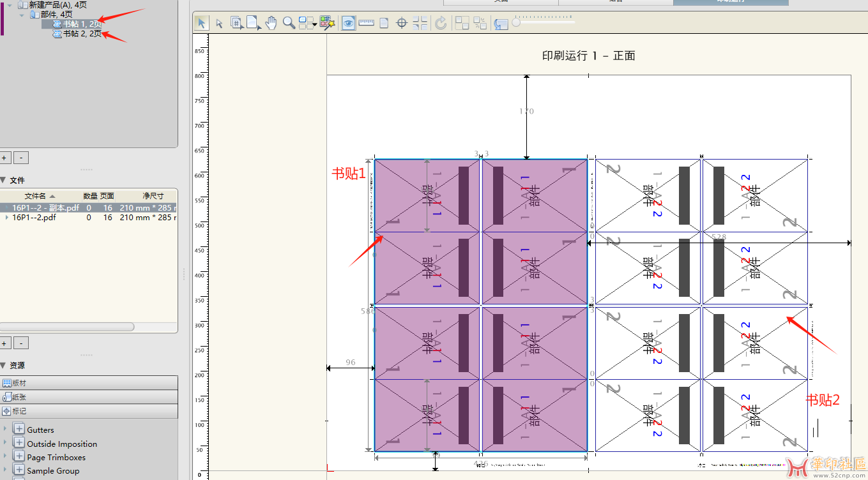Click the plus button under files list

click(4, 343)
